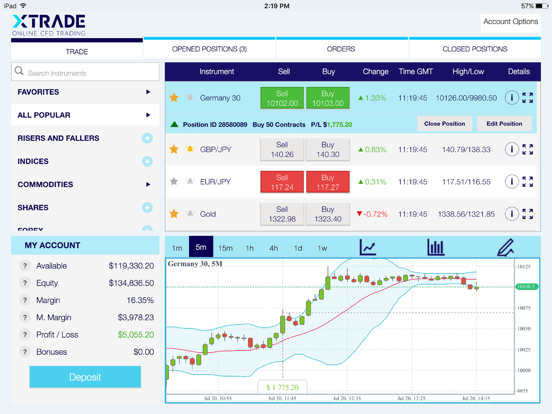Sell EUR/JPY at 117.24
The image size is (552, 414).
click(282, 182)
